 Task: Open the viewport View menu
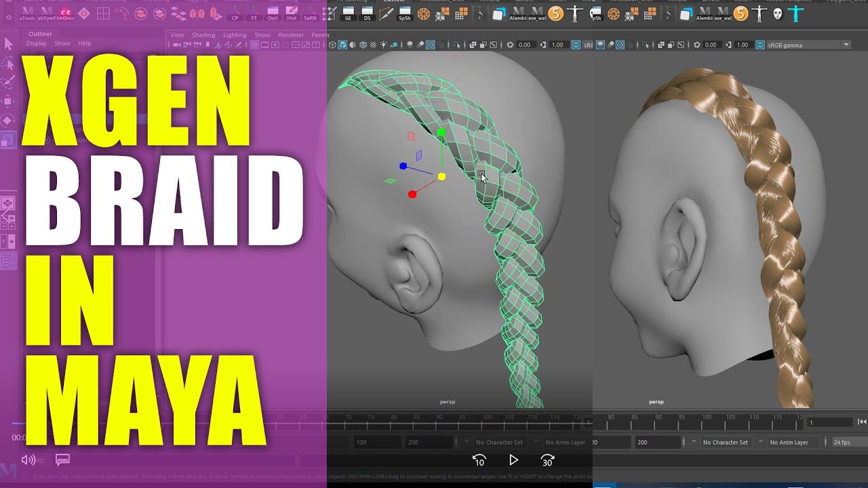coord(177,35)
